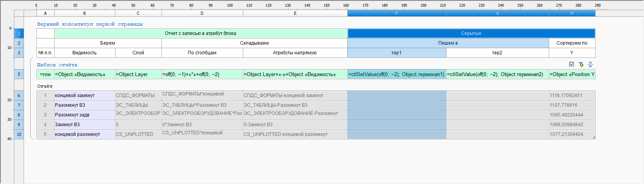Select ctlSetValue терминал1 formula cell

[x=397, y=74]
